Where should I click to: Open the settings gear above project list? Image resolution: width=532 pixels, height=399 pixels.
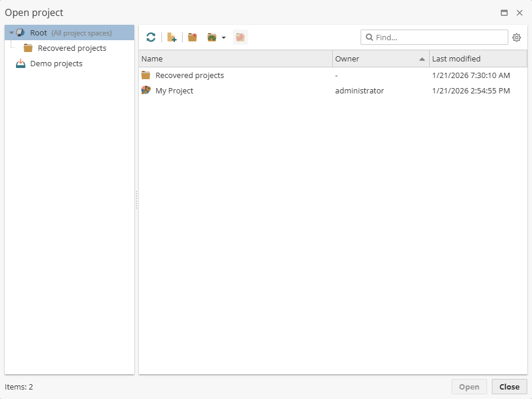pyautogui.click(x=517, y=37)
